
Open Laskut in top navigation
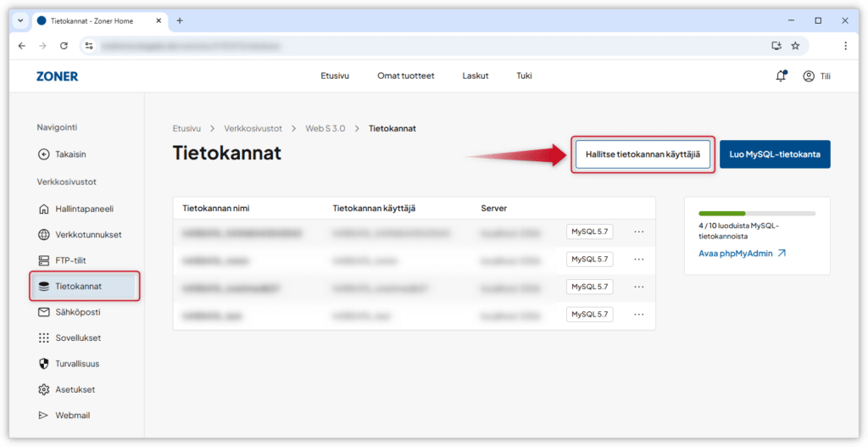(475, 75)
